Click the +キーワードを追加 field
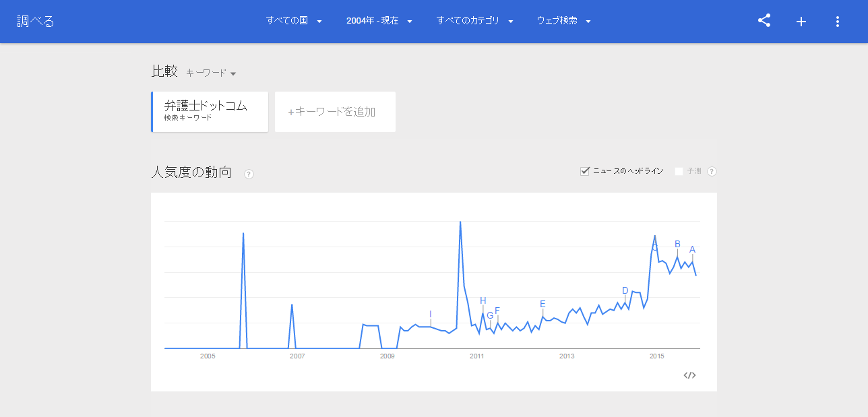 [335, 112]
